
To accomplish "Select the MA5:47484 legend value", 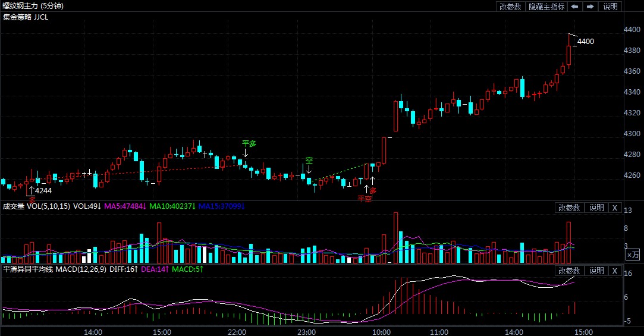I will click(125, 206).
